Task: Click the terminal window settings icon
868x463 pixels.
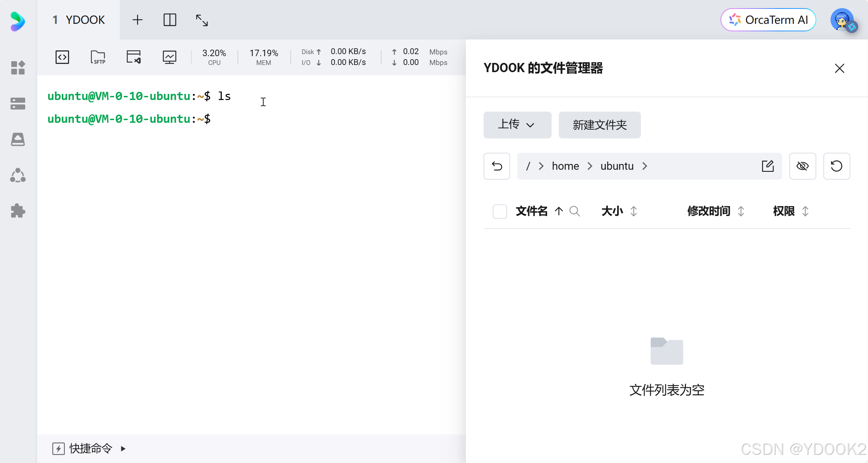Action: point(133,57)
